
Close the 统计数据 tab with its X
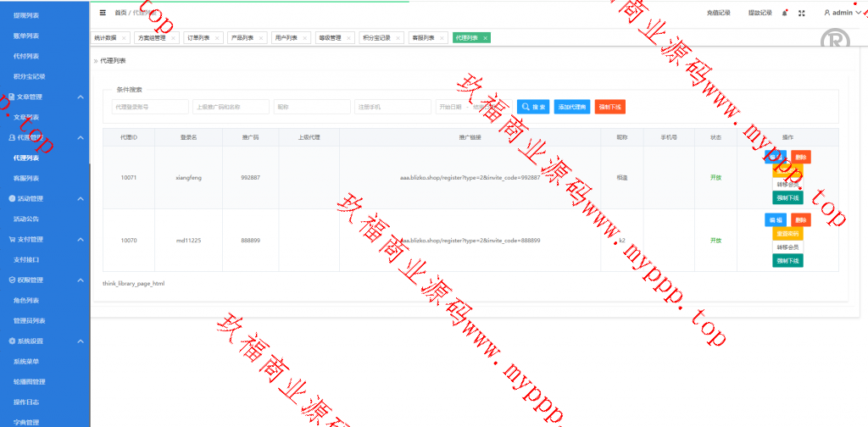pyautogui.click(x=124, y=38)
